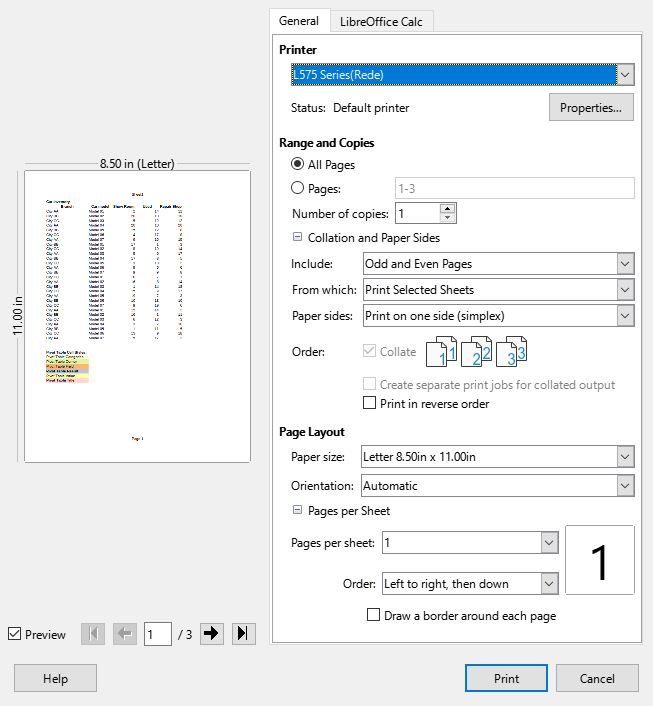Go to the first preview page

click(93, 634)
